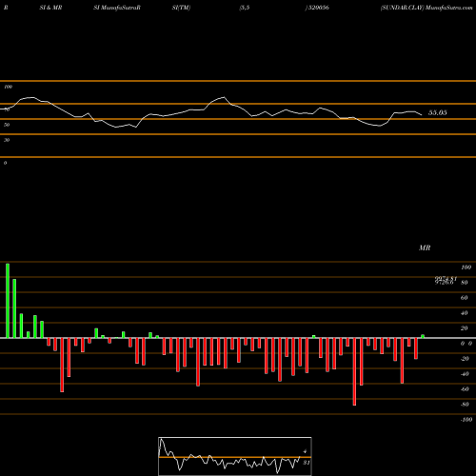Click the RSI left axis label 30
Viewport: 476px width, 476px height.
(x=7, y=140)
